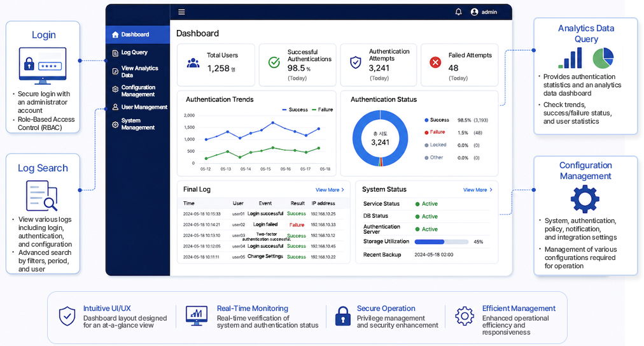Screen dimensions: 644x346
Task: Click the Log Search document magnifier icon
Action: 41,196
